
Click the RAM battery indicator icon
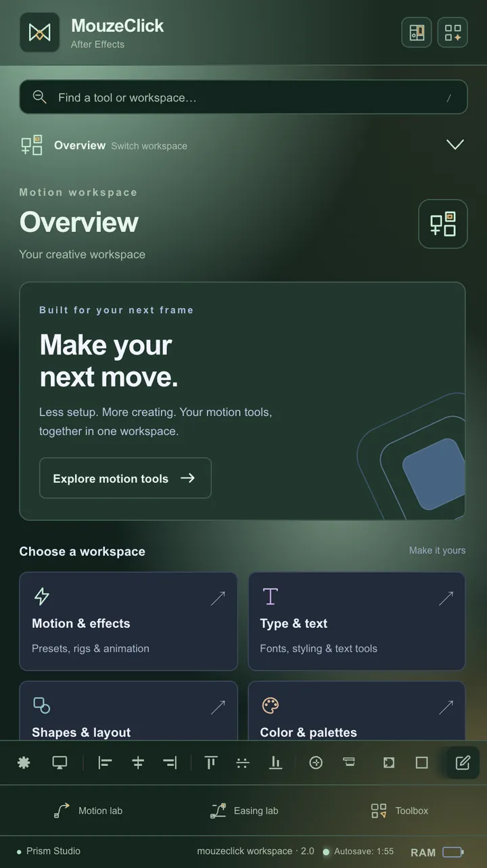click(453, 852)
